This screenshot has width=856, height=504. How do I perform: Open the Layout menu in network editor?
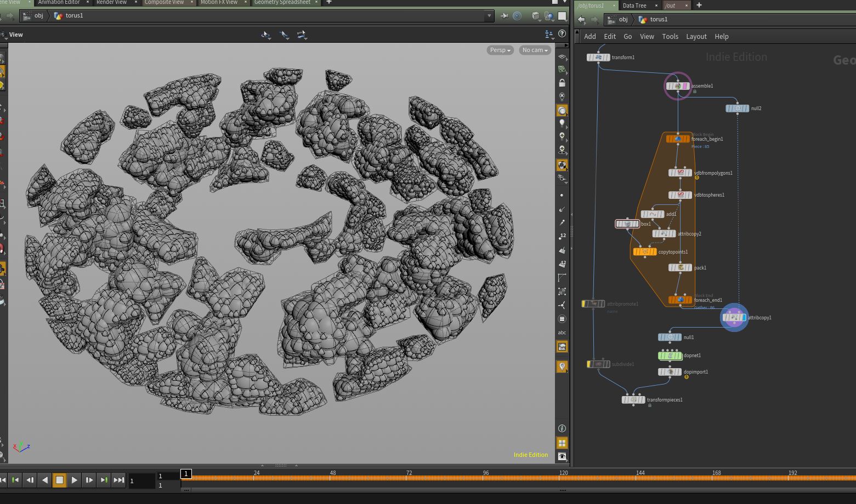tap(696, 36)
